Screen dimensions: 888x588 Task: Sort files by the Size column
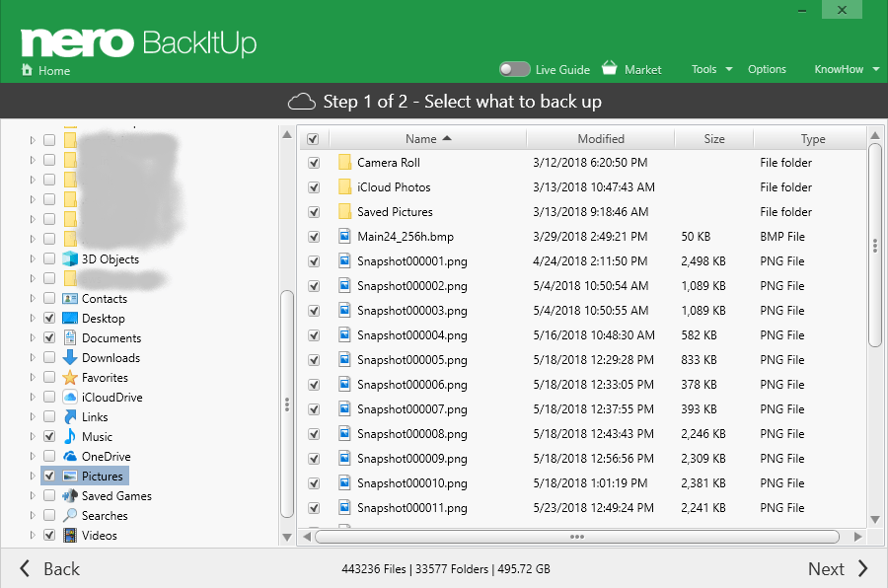[x=713, y=139]
